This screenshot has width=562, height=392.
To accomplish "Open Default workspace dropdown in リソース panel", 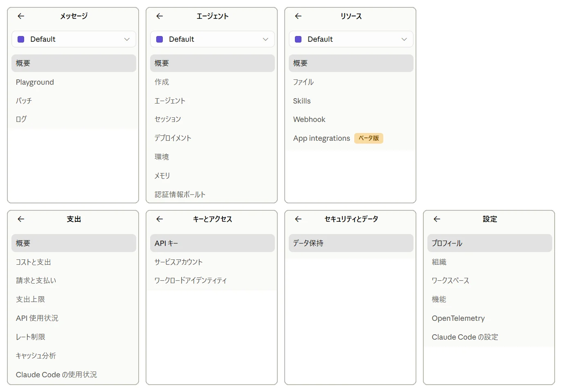I will coord(351,39).
